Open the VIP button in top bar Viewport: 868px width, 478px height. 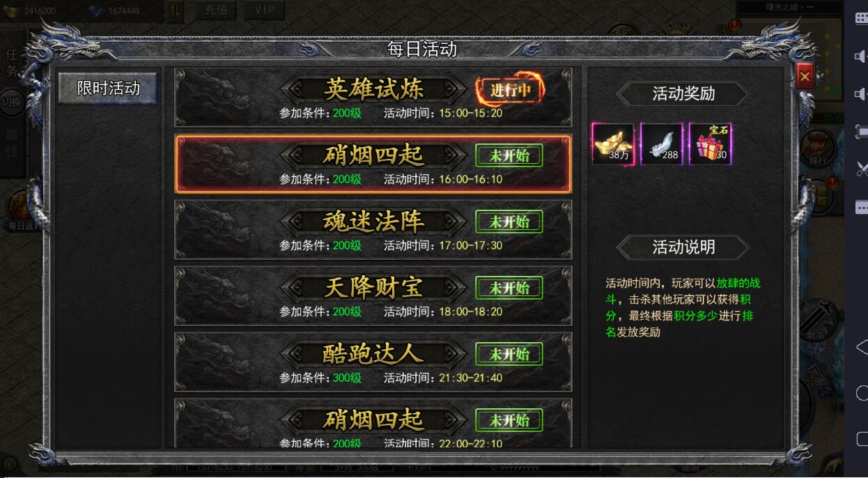pos(265,10)
